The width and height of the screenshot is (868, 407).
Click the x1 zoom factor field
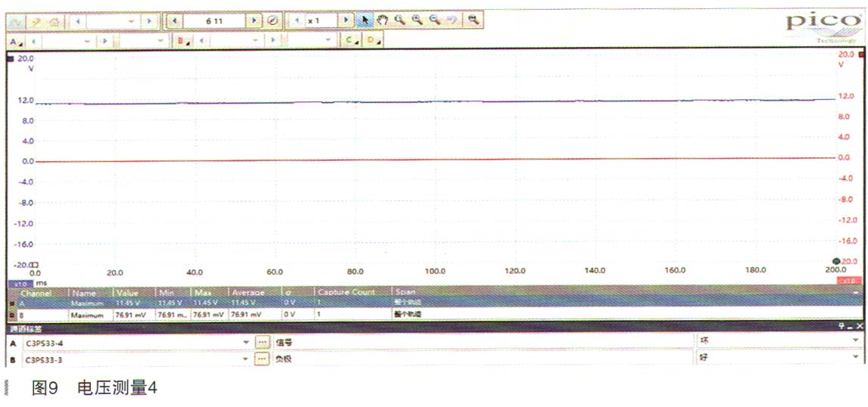point(322,20)
